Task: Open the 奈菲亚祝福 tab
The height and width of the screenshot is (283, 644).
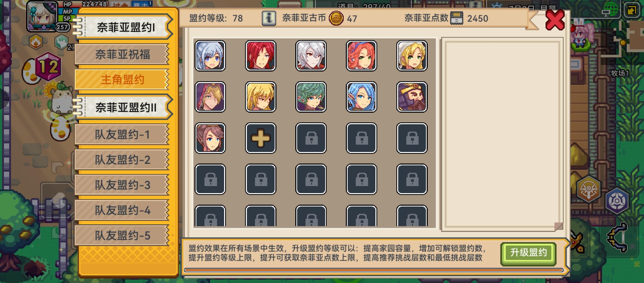Action: [x=122, y=55]
